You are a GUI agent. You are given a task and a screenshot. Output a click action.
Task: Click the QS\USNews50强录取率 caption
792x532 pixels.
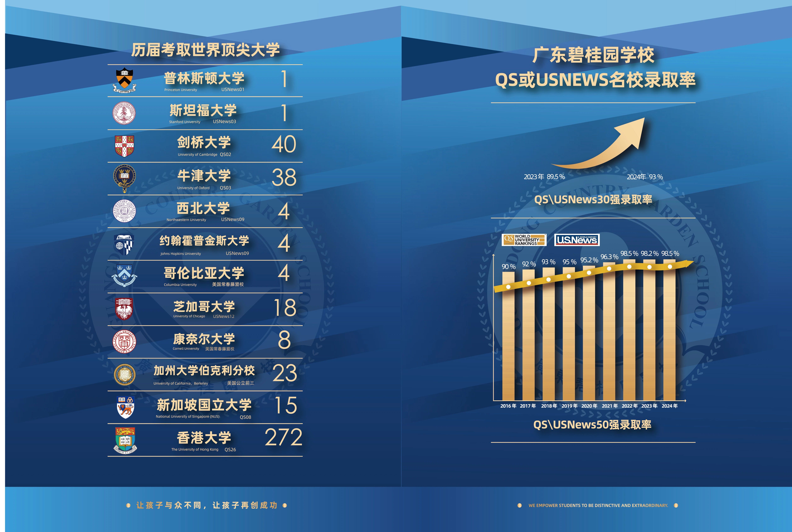coord(592,425)
